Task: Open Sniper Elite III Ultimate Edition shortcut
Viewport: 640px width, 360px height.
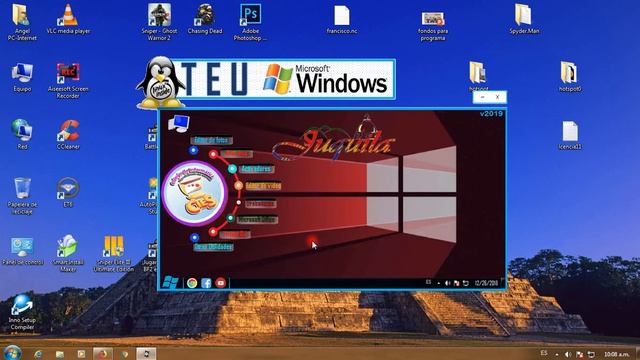Action: (113, 253)
